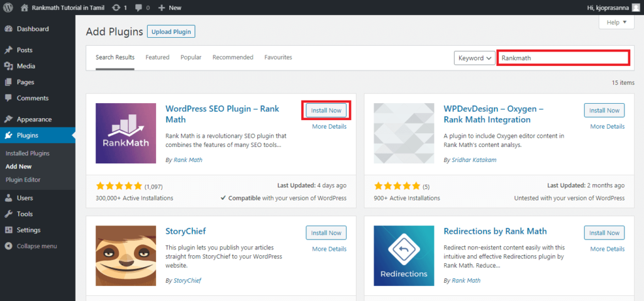Open the Add New plugins submenu item
The width and height of the screenshot is (644, 301).
(x=18, y=167)
